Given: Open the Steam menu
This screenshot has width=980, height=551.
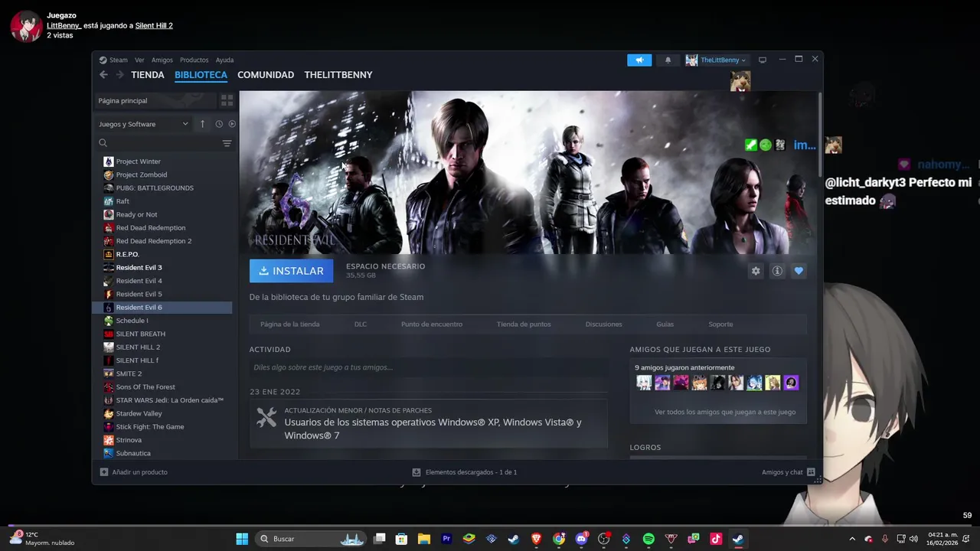Looking at the screenshot, I should [x=118, y=60].
